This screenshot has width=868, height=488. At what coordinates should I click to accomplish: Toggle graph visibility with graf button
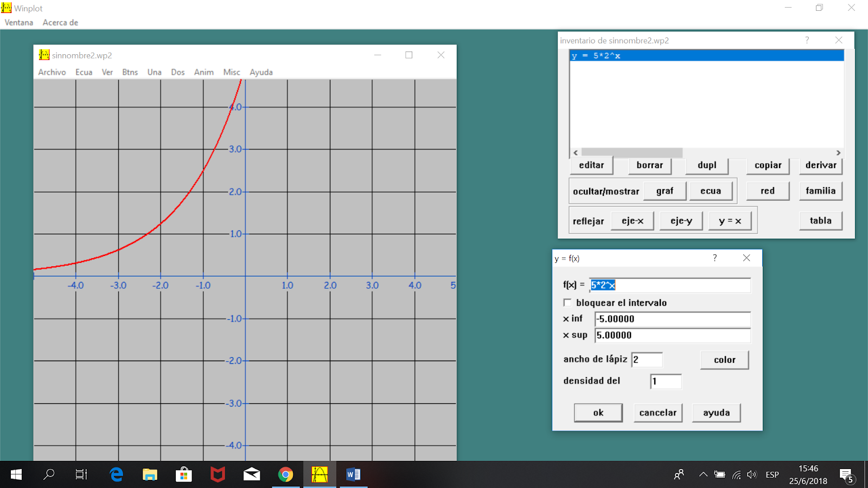(665, 191)
